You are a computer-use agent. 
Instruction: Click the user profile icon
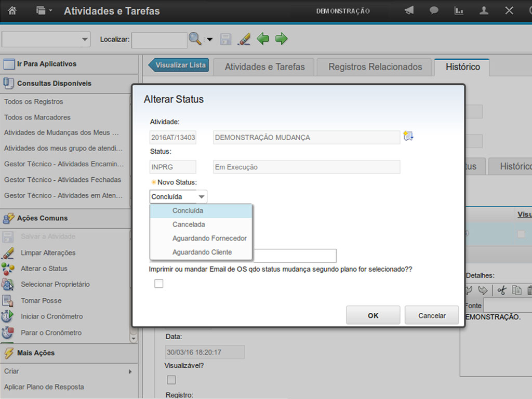(x=484, y=11)
